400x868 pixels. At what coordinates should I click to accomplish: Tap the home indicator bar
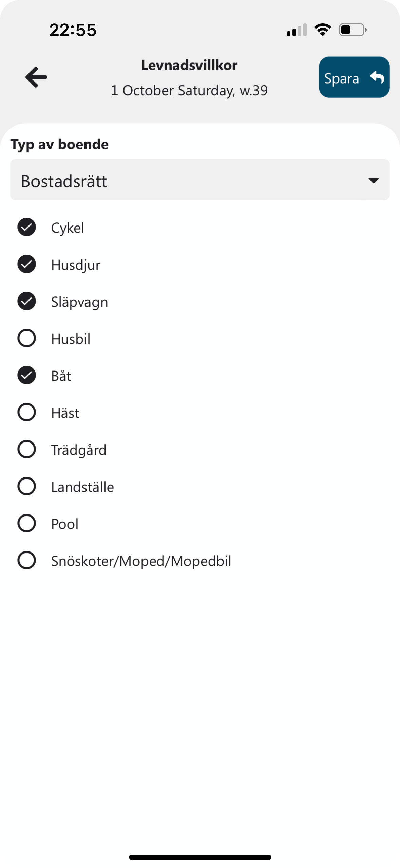[200, 857]
